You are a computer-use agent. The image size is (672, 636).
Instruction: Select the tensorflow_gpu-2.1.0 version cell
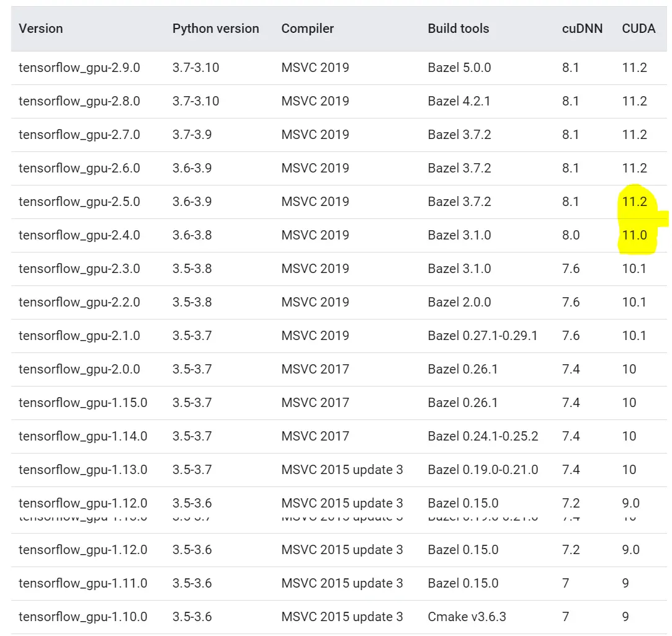click(79, 336)
